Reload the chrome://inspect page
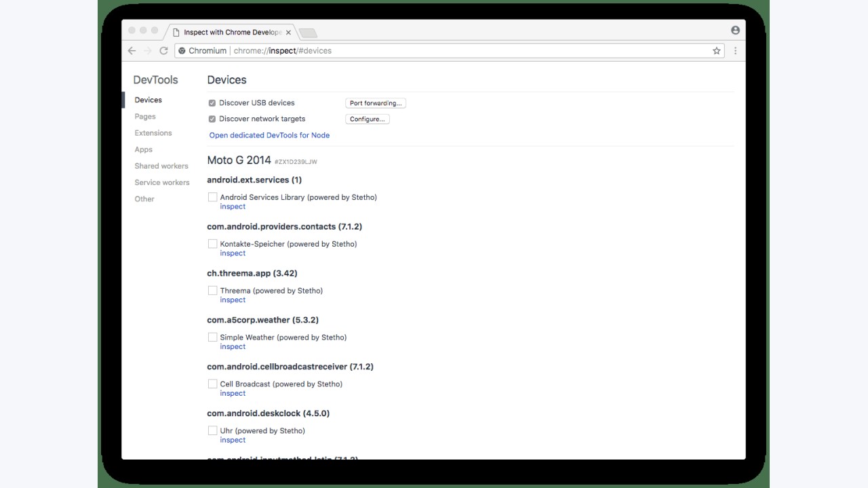Viewport: 868px width, 488px height. pyautogui.click(x=163, y=51)
